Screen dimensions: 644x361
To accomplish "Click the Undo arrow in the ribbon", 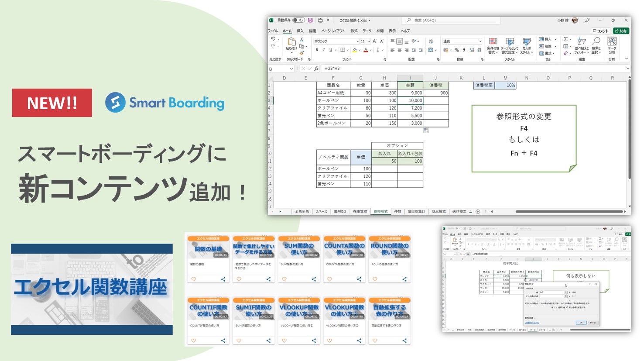I will pyautogui.click(x=273, y=39).
